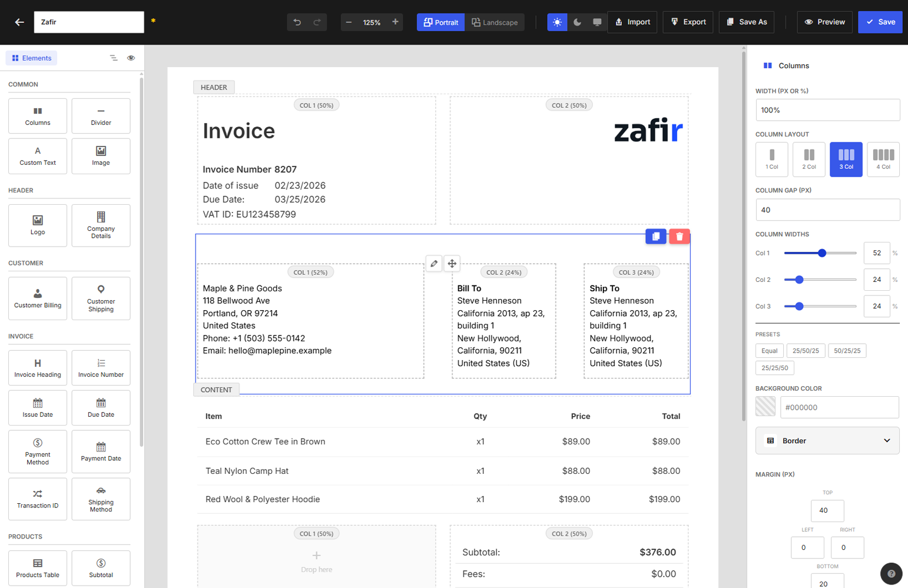Redo the last change
The height and width of the screenshot is (588, 908).
pos(317,22)
